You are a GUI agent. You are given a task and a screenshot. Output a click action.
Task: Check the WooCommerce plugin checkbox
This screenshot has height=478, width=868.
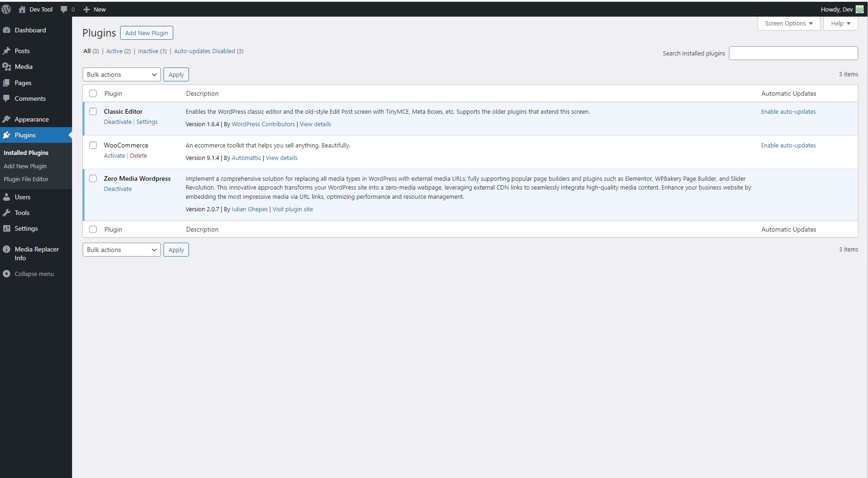point(93,145)
